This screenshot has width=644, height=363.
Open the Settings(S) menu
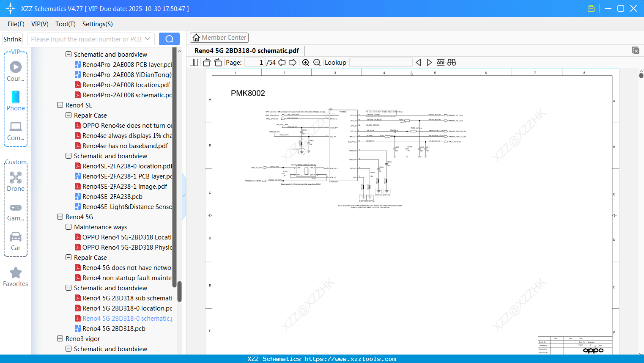click(x=98, y=24)
